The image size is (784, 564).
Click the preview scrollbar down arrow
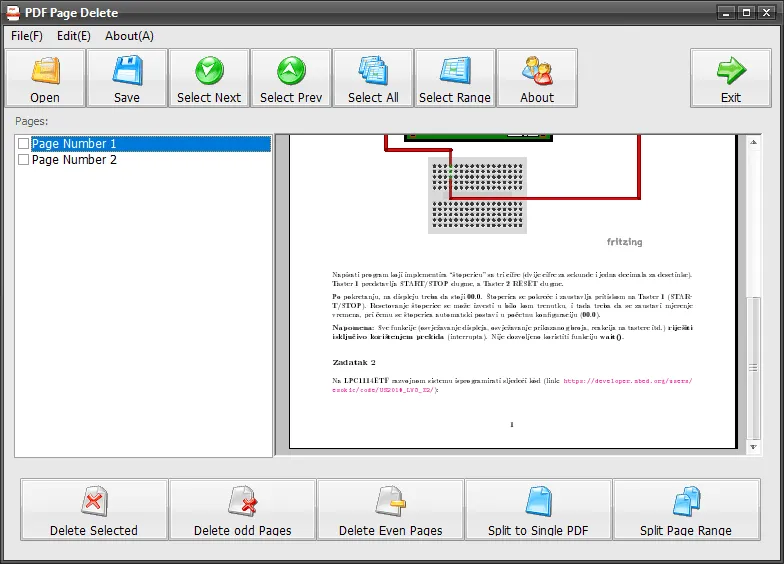click(x=754, y=447)
